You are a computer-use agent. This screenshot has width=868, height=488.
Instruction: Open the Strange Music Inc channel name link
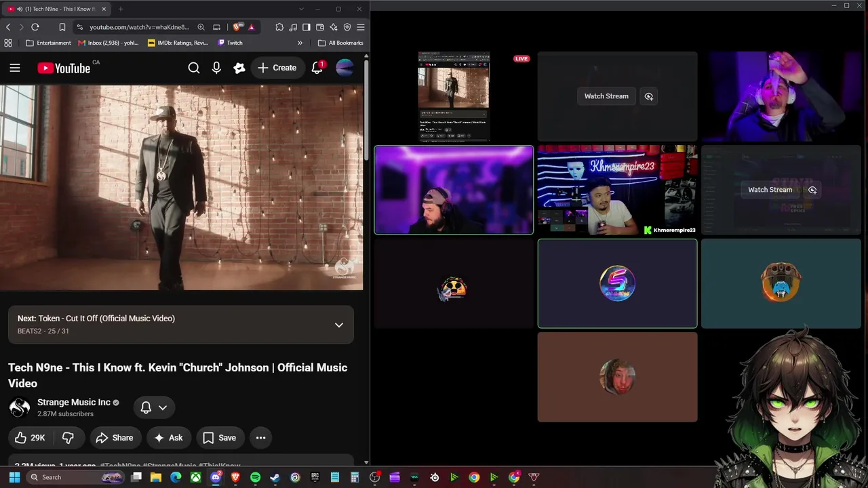pos(74,402)
